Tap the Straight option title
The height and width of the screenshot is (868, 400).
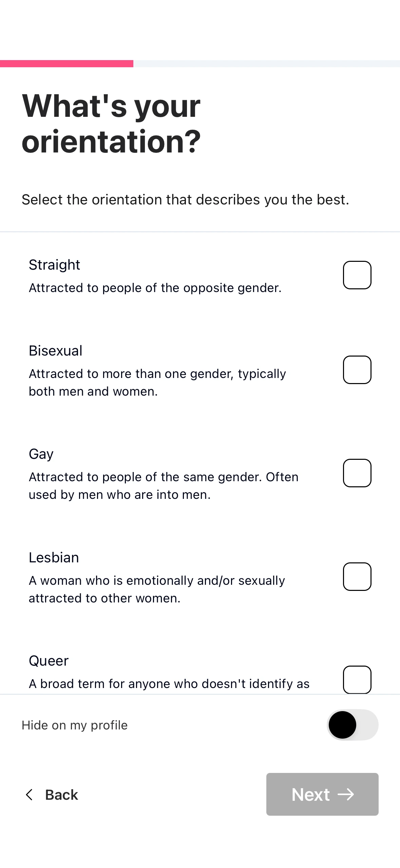[54, 265]
